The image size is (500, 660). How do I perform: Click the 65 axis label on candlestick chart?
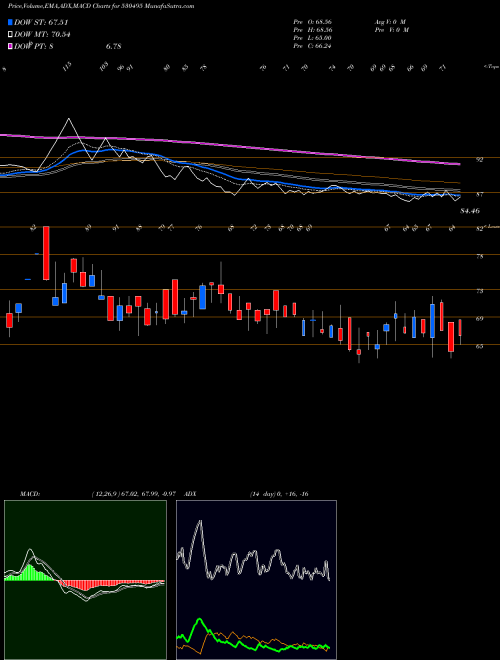pos(479,346)
